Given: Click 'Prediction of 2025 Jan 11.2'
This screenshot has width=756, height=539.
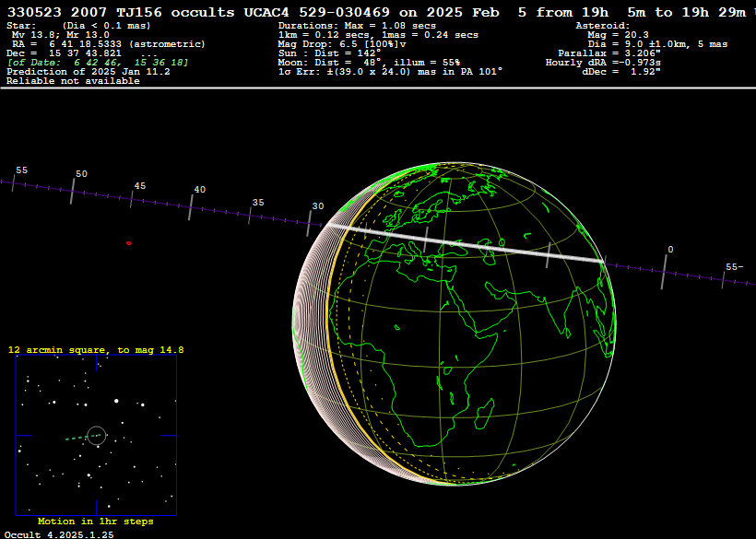Looking at the screenshot, I should tap(89, 72).
